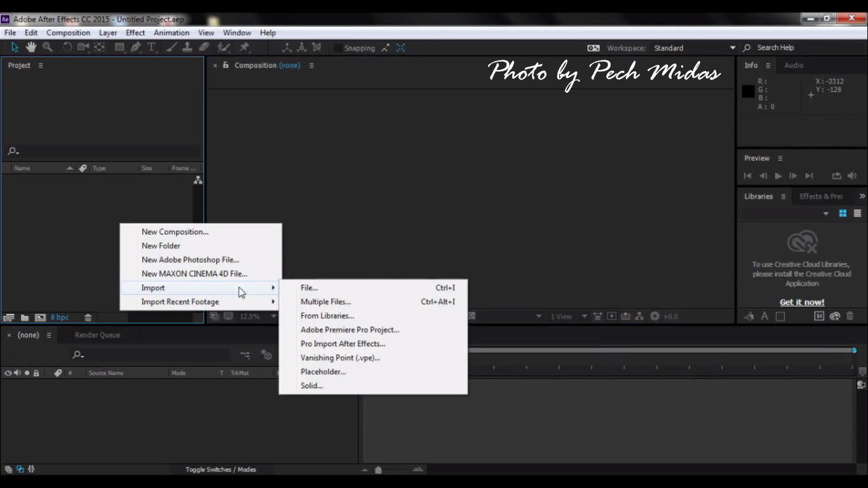Toggle Pixel Aspect Ratio Correction icon
The image size is (868, 488).
(597, 316)
